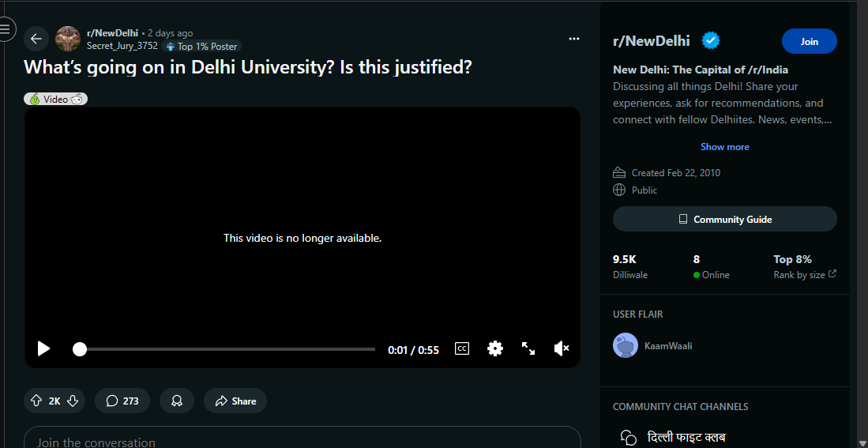Open the hamburger navigation menu
The height and width of the screenshot is (448, 868).
pyautogui.click(x=5, y=28)
